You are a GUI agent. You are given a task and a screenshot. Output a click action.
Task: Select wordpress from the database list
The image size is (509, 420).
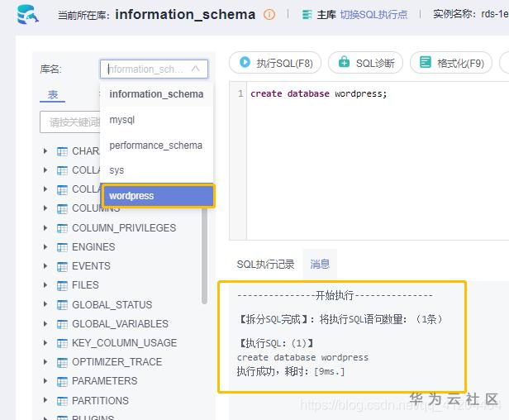[x=158, y=196]
